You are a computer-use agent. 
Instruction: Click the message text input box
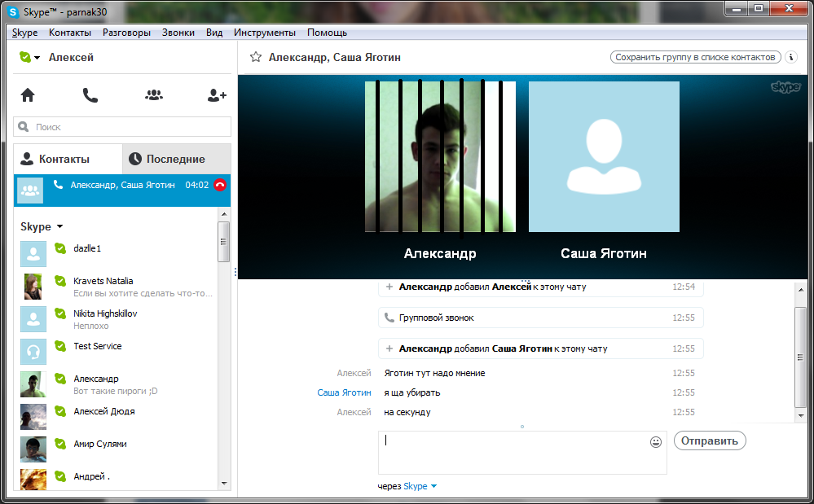522,452
